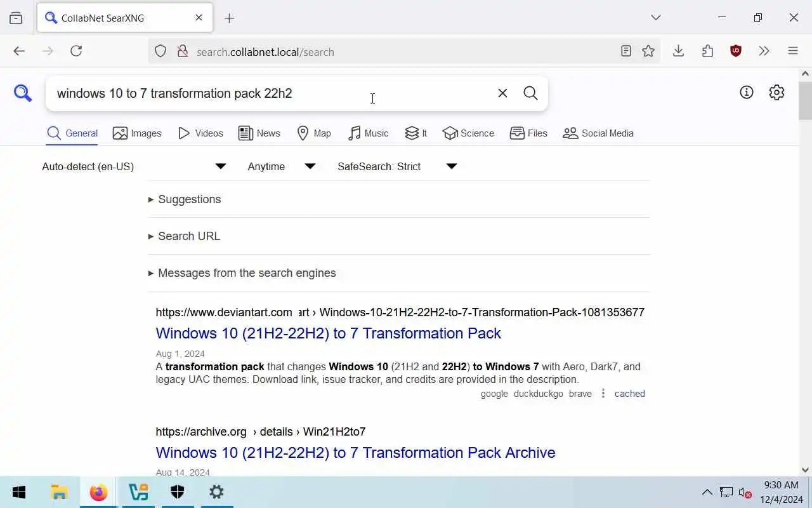
Task: Open SafeSearch Strict dropdown
Action: tap(397, 166)
